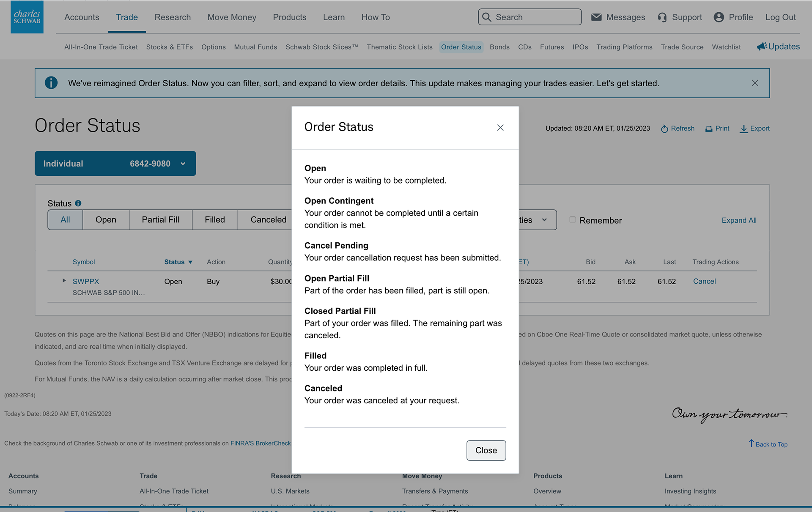
Task: Open the Accounts menu
Action: [82, 17]
